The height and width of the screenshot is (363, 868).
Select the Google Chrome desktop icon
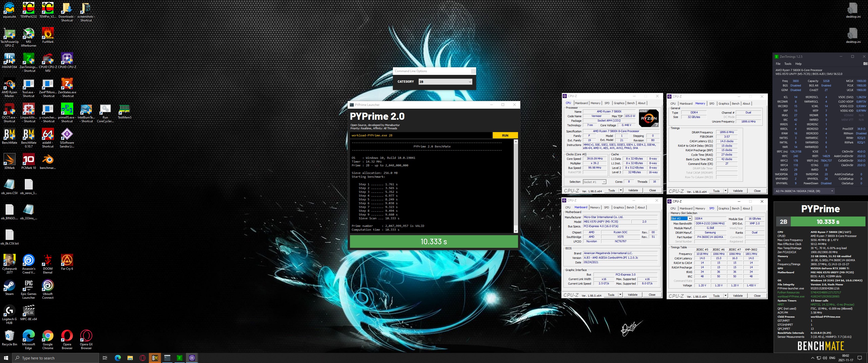(x=48, y=340)
